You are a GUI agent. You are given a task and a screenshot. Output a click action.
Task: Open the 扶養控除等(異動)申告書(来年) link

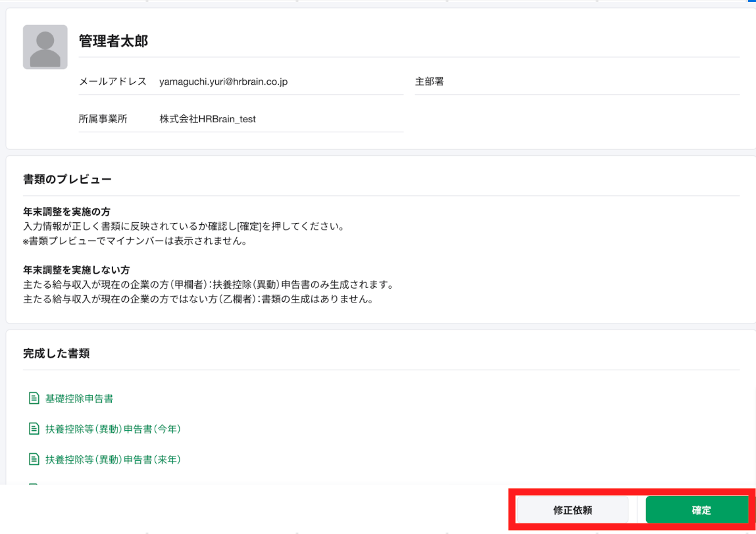pos(113,459)
